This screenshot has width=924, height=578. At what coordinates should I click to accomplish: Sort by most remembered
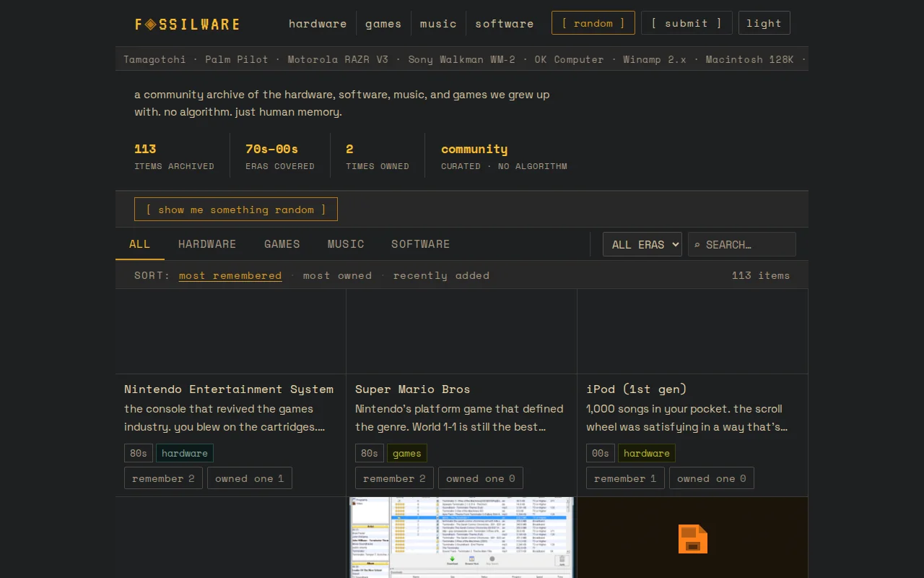pos(230,275)
